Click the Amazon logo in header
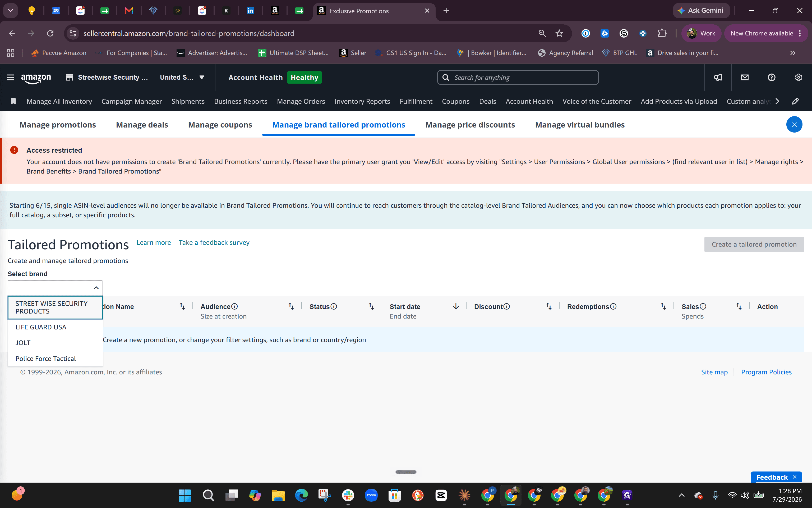This screenshot has height=508, width=812. click(36, 78)
